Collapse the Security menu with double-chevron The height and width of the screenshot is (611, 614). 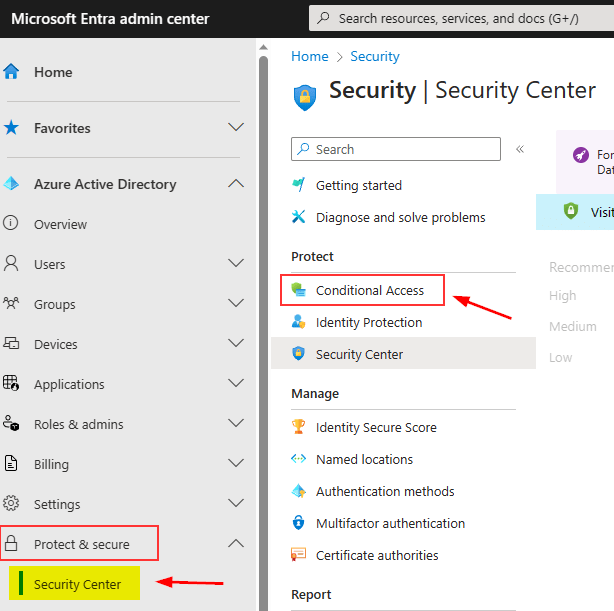click(520, 149)
